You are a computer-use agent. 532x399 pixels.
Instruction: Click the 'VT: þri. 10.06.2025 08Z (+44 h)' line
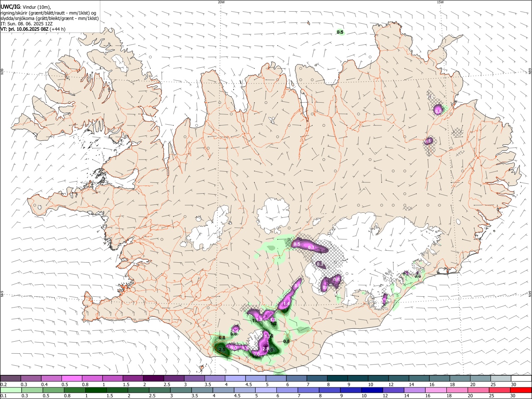33,30
